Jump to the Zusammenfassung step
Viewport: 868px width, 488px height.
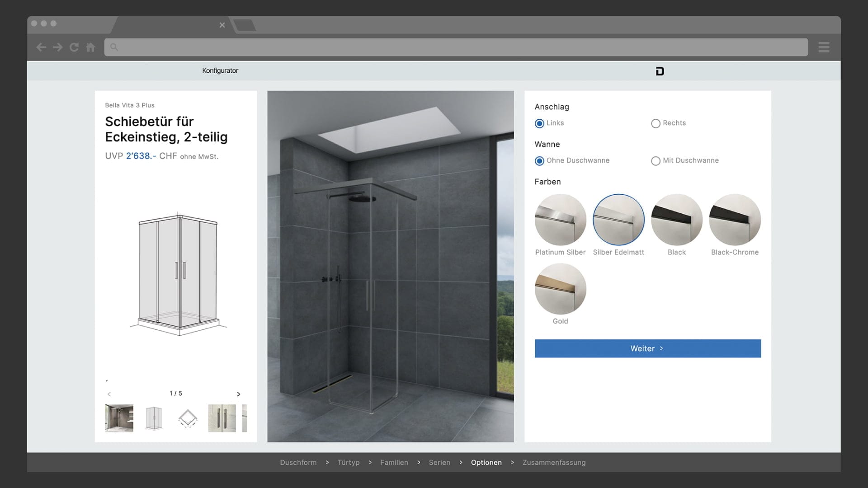click(554, 462)
